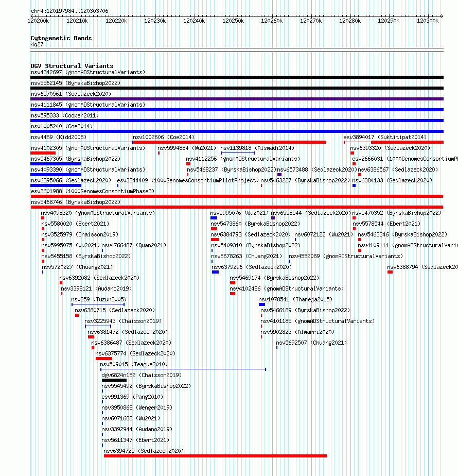Click nsv5455158 ByrskaBishop2022 label
Viewport: 458px width, 476px height.
(x=86, y=256)
